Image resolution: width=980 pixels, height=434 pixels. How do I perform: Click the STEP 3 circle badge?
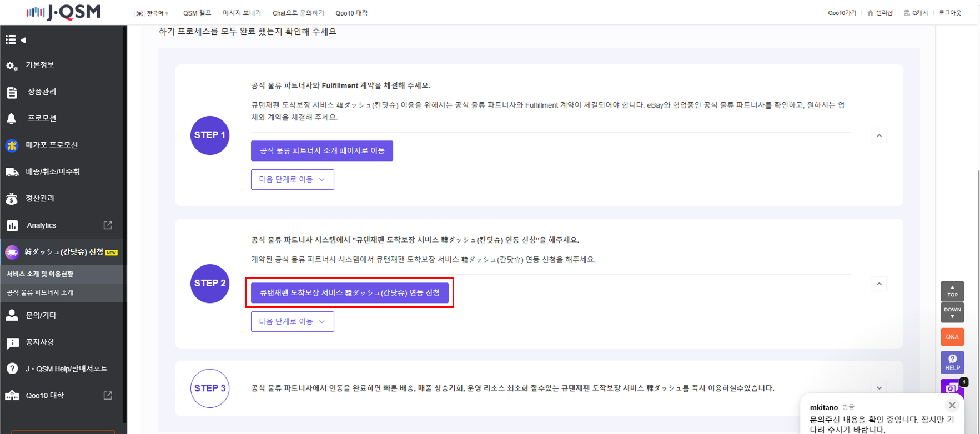[x=210, y=388]
